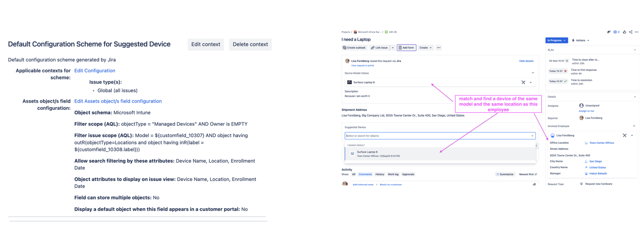Open the Actions lightning bolt menu
The image size is (644, 229).
click(580, 40)
